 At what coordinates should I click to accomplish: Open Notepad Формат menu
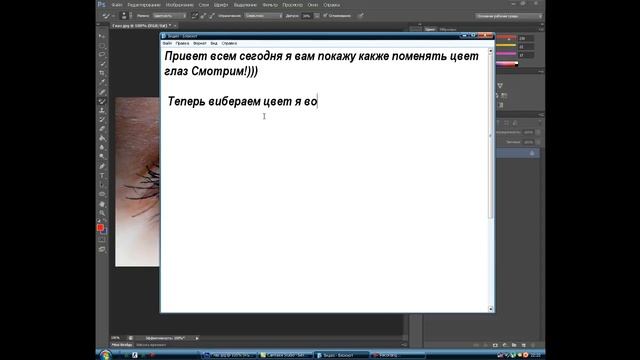200,43
